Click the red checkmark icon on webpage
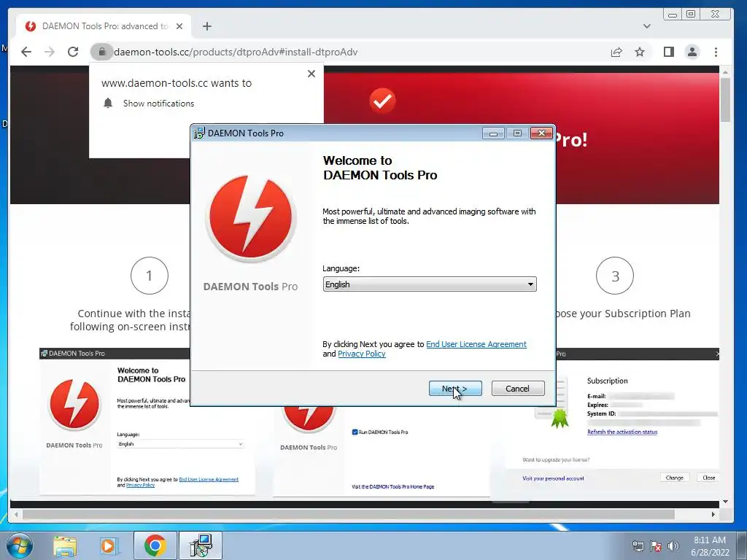Screen dimensions: 747x560 382,101
